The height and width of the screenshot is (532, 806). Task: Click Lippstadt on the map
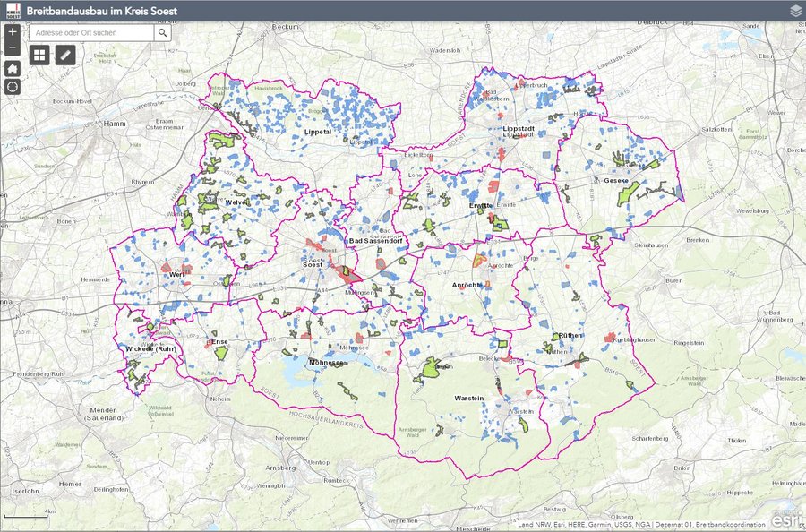point(517,130)
